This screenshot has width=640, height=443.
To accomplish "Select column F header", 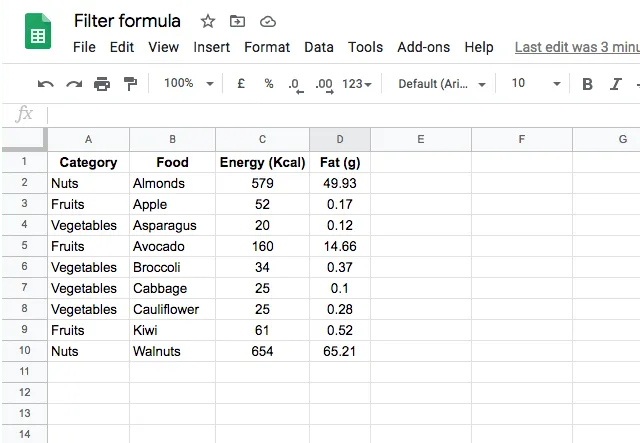I will [522, 140].
